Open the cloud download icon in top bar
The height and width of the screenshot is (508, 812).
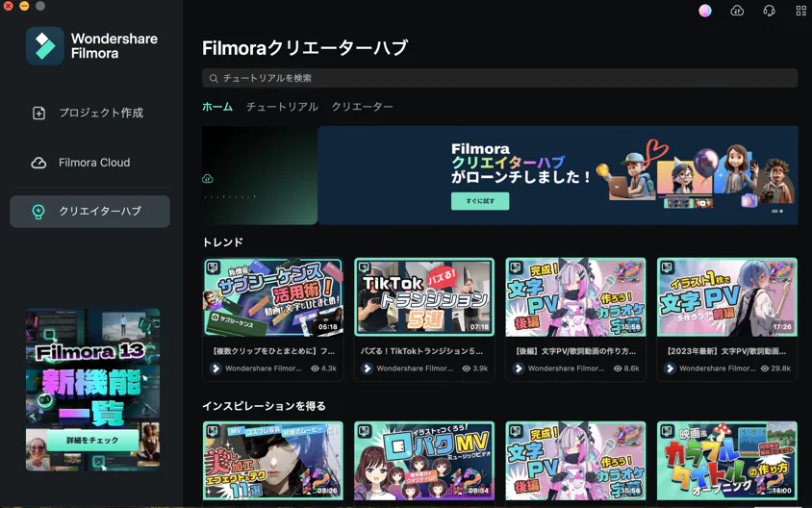coord(737,11)
